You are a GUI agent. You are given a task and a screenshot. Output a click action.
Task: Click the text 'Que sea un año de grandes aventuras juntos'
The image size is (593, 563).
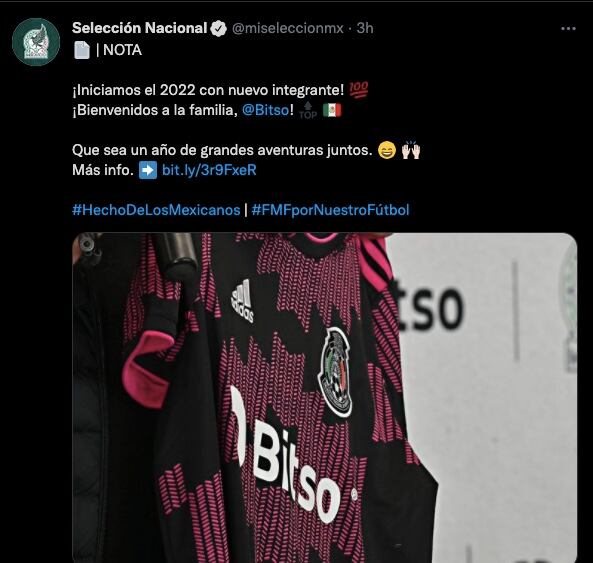[x=222, y=150]
